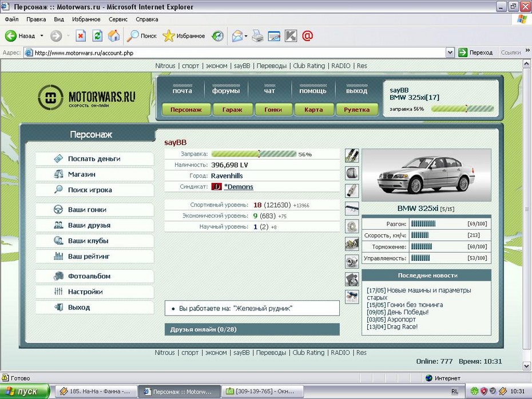532x399 pixels.
Task: Click the Edit page toolbar icon
Action: click(274, 35)
